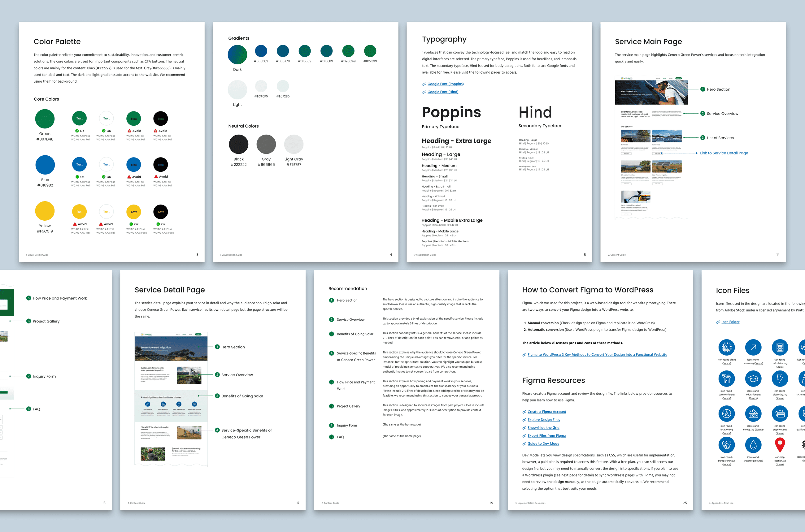The width and height of the screenshot is (805, 532).
Task: Follow the Explore Design Files link
Action: tap(543, 420)
